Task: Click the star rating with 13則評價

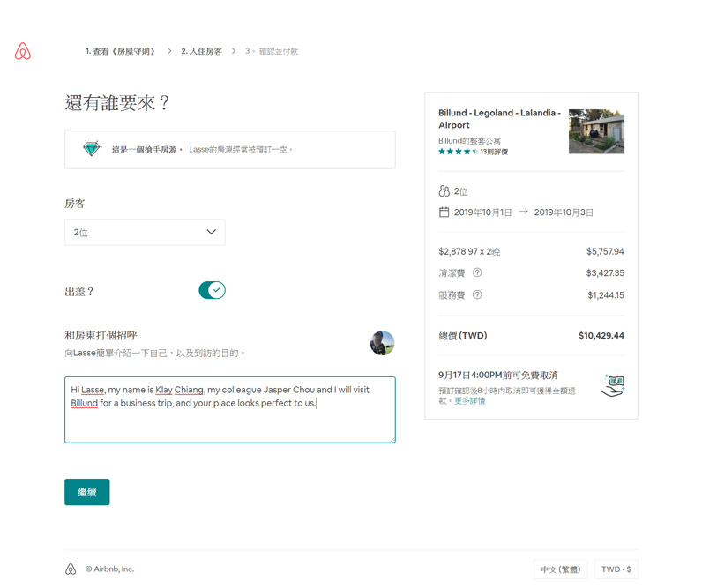Action: coord(473,152)
